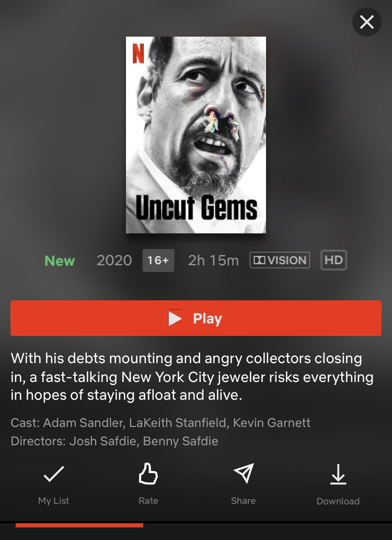Click the red progress bar at bottom
Image resolution: width=392 pixels, height=540 pixels.
(79, 525)
